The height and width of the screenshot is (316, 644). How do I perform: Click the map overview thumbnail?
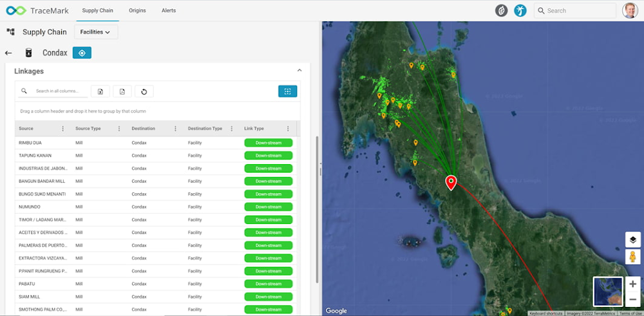tap(608, 292)
